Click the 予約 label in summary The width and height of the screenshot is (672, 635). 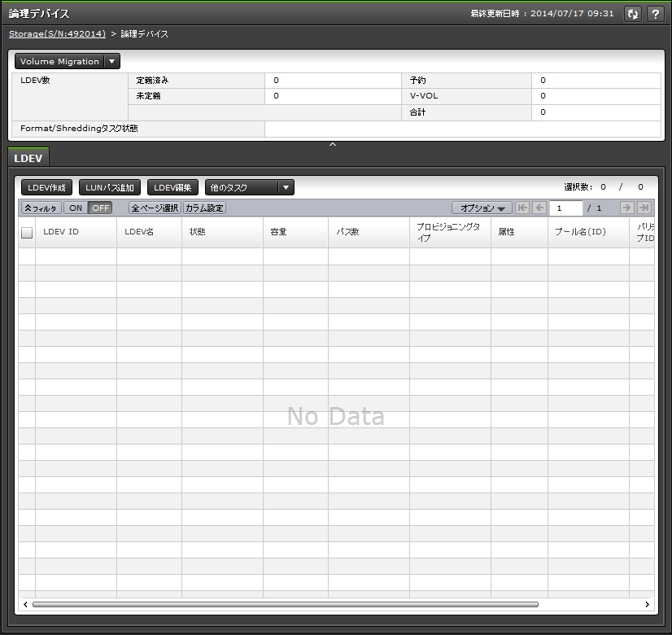pos(418,80)
